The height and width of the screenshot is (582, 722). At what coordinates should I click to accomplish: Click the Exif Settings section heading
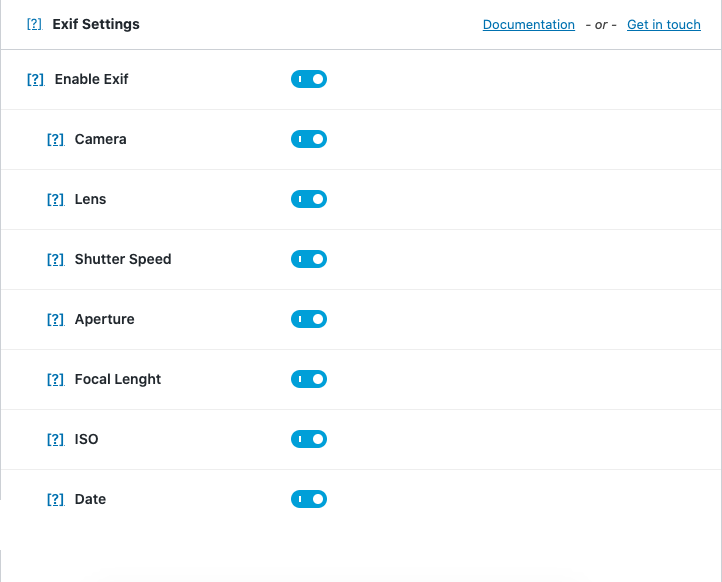click(x=96, y=24)
